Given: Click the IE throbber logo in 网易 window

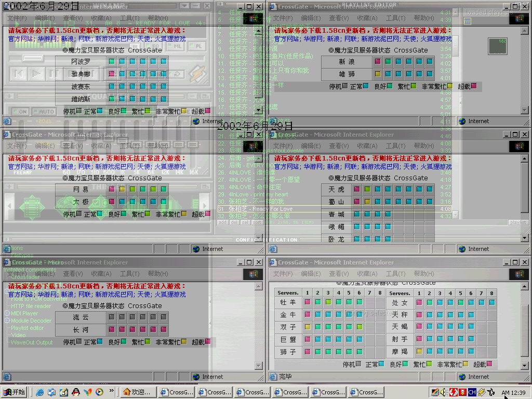Looking at the screenshot, I should [x=253, y=146].
